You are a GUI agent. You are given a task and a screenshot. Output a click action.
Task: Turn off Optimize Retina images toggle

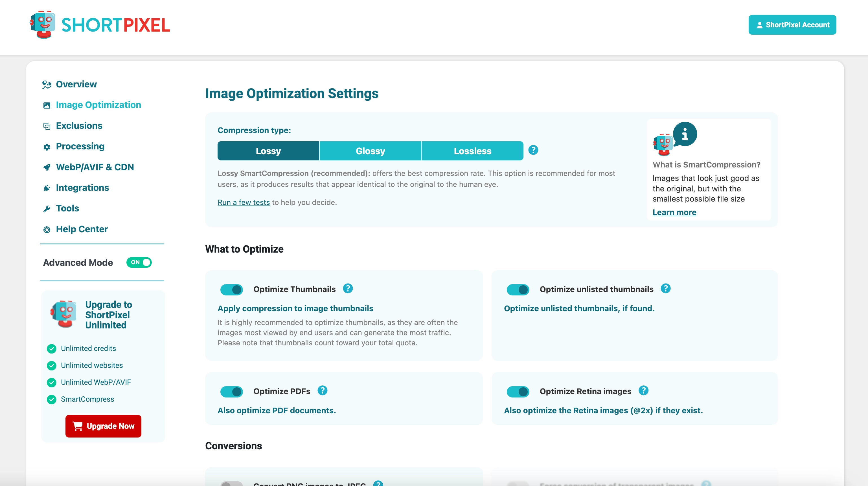tap(518, 392)
